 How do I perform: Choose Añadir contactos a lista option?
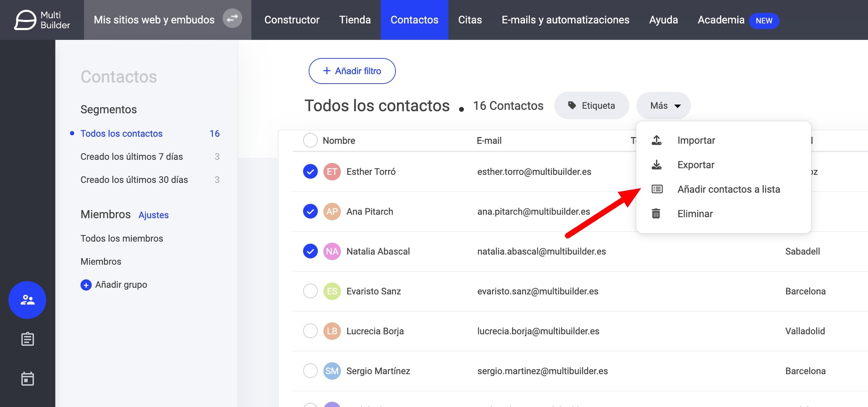pyautogui.click(x=728, y=189)
